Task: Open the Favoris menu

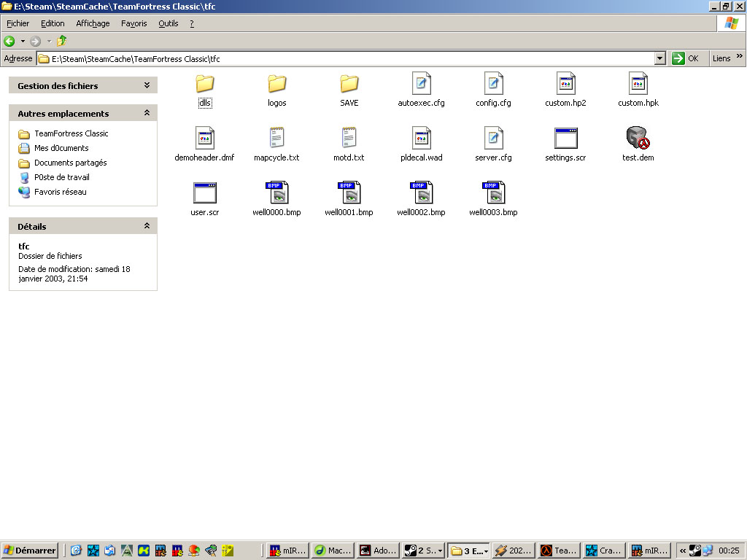Action: [x=134, y=23]
